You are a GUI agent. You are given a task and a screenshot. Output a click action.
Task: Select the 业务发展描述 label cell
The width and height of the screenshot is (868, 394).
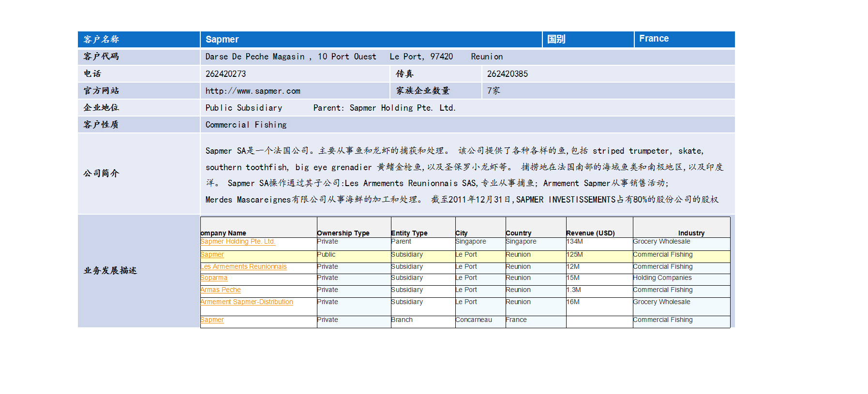pos(139,271)
